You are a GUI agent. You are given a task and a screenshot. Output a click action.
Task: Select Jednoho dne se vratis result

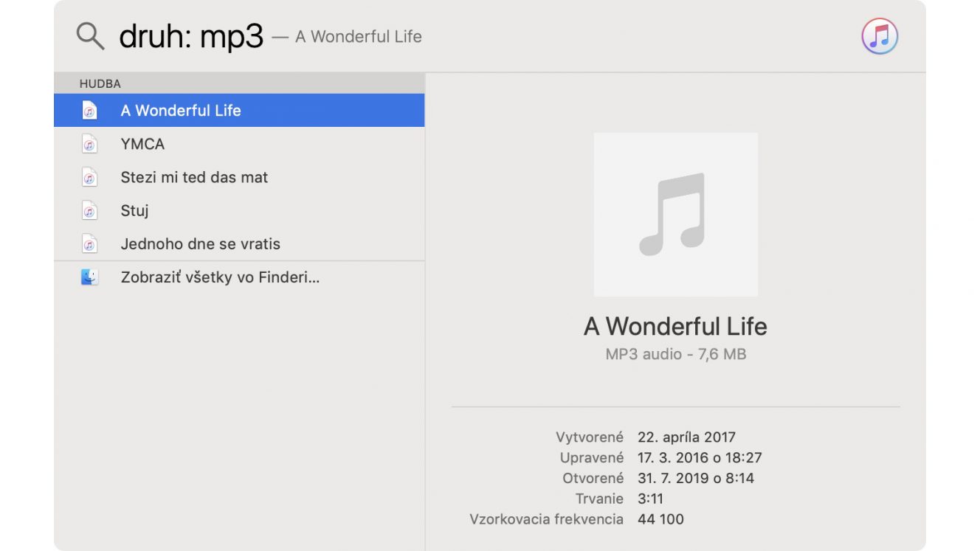[x=239, y=243]
